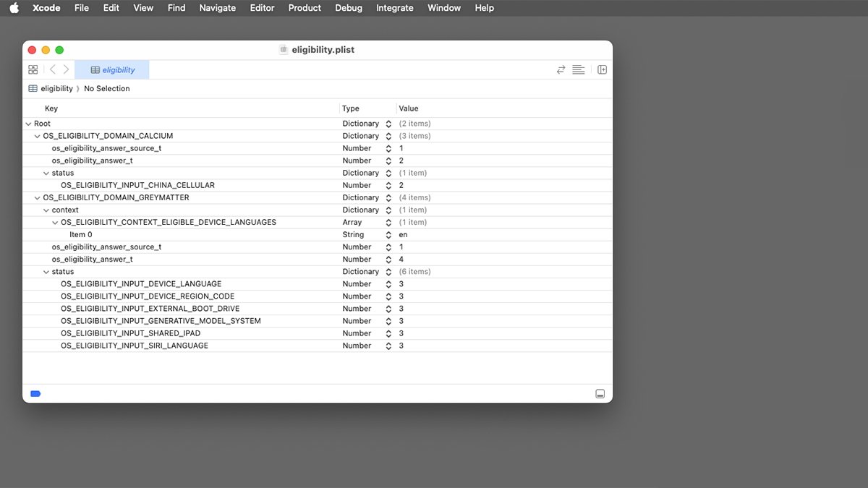Image resolution: width=868 pixels, height=488 pixels.
Task: Select OS_ELIGIBILITY_INPUT_DEVICE_REGION_CODE row
Action: 318,296
